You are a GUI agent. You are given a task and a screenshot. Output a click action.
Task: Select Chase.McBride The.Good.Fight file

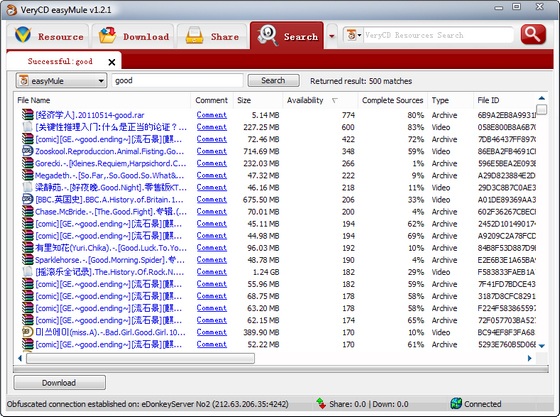click(x=111, y=212)
